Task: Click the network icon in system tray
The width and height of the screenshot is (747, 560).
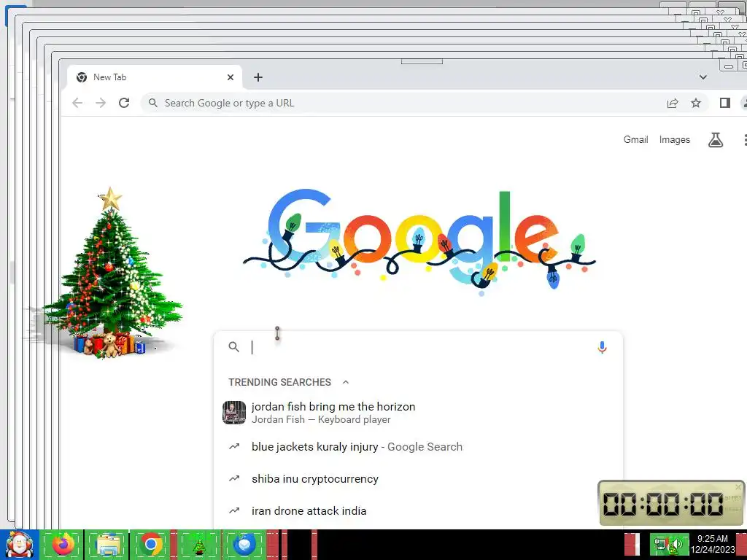Action: (660, 544)
